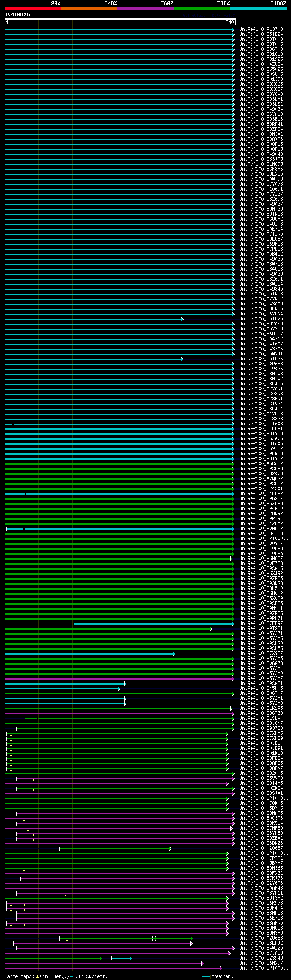This screenshot has width=291, height=980.
Task: Select label UniRef100_B9MT39
Action: click(261, 209)
